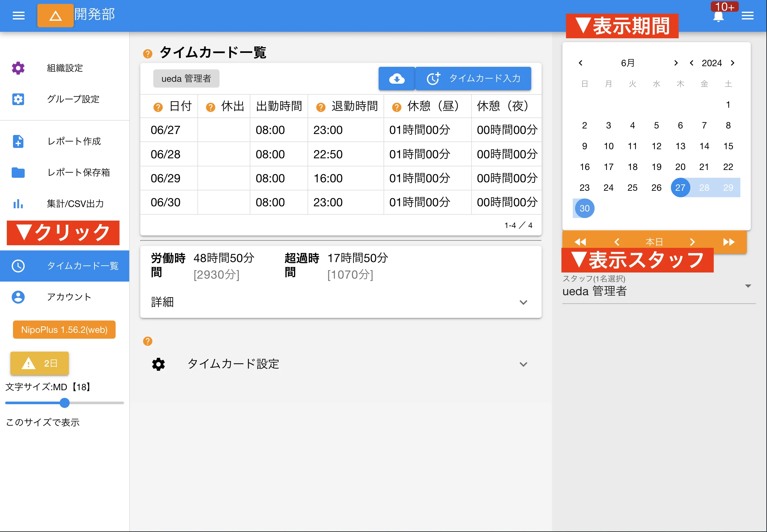Click the download cloud icon above the timecard table

[396, 78]
